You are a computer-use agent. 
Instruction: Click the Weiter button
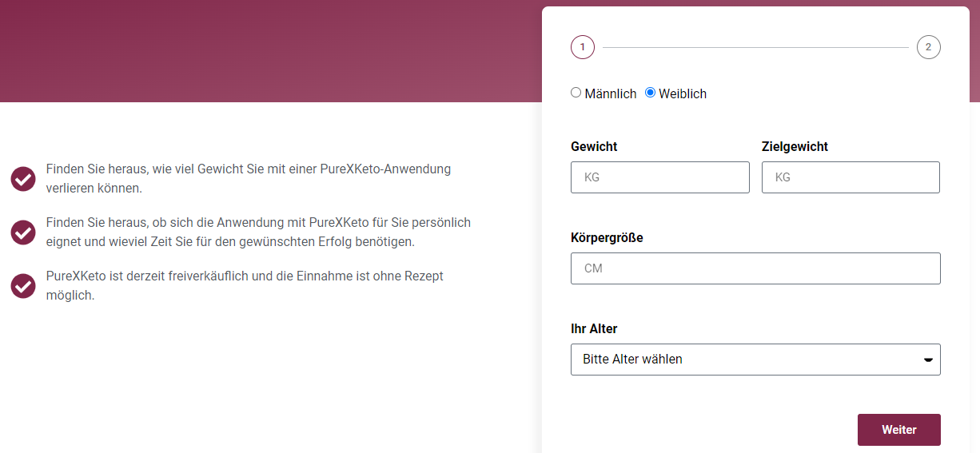point(899,430)
